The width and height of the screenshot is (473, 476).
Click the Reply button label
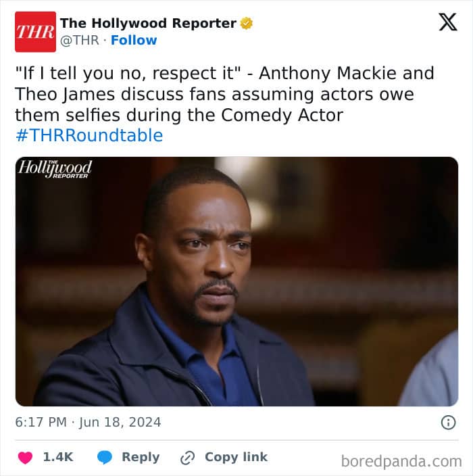click(141, 457)
